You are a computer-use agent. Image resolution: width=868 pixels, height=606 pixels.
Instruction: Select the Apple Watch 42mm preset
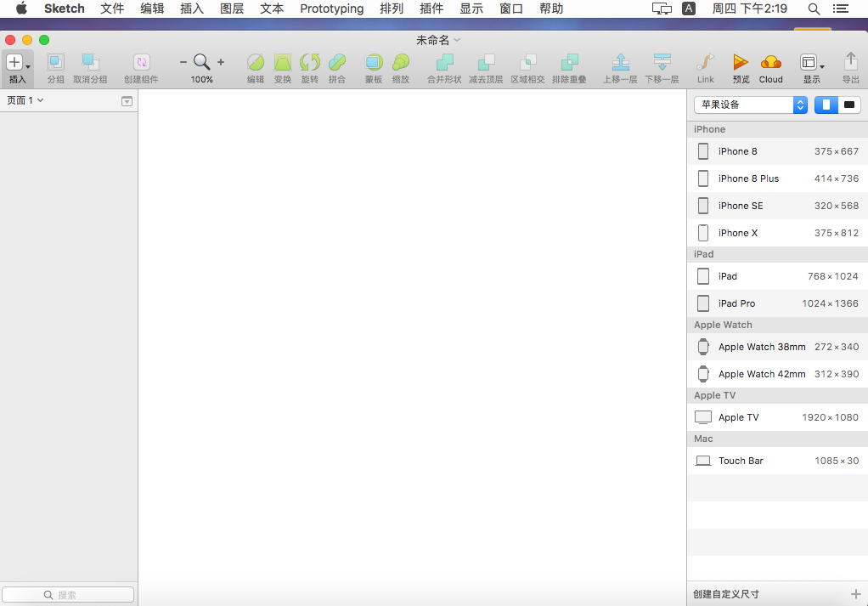point(777,374)
